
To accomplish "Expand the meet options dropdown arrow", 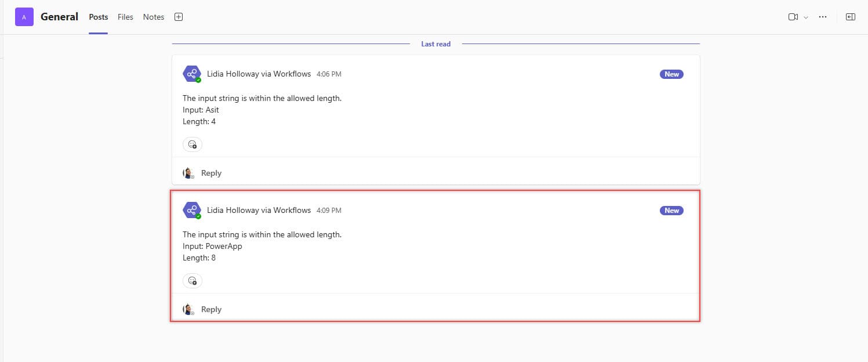I will click(806, 17).
